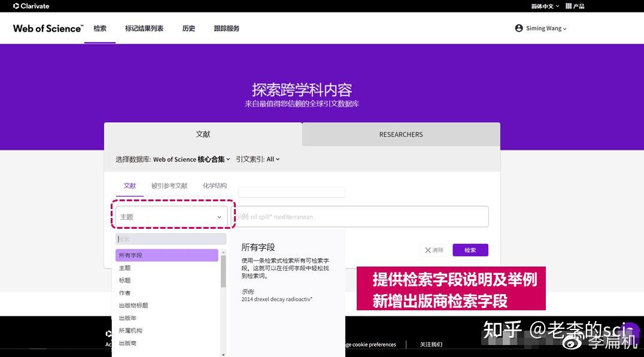The image size is (644, 357).
Task: Switch to the RESEARCHERS tab
Action: [x=400, y=134]
